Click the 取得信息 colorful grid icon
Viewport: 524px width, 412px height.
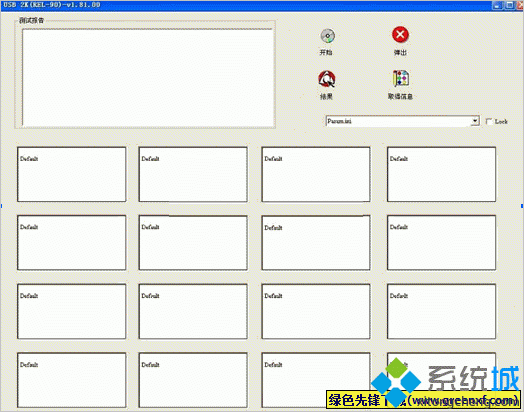coord(400,78)
